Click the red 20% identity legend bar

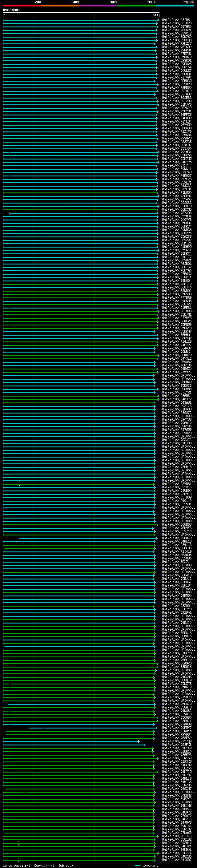tap(22, 6)
